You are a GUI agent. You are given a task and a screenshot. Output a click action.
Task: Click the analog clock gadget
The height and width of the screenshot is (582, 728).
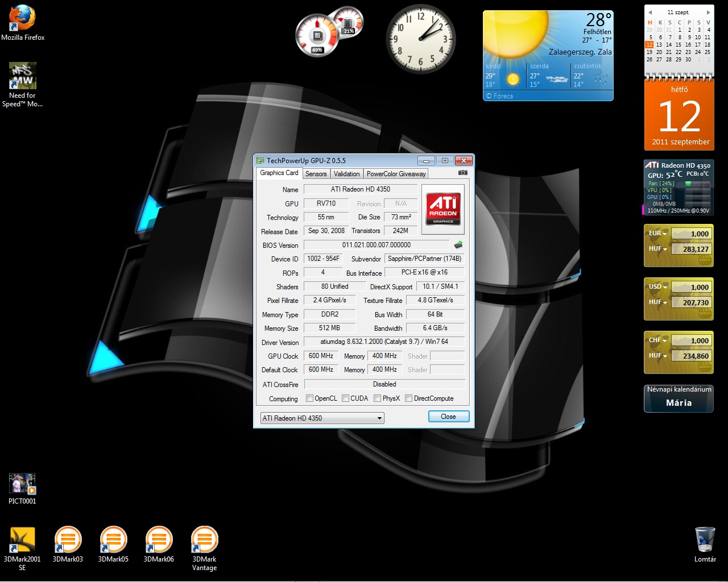421,39
